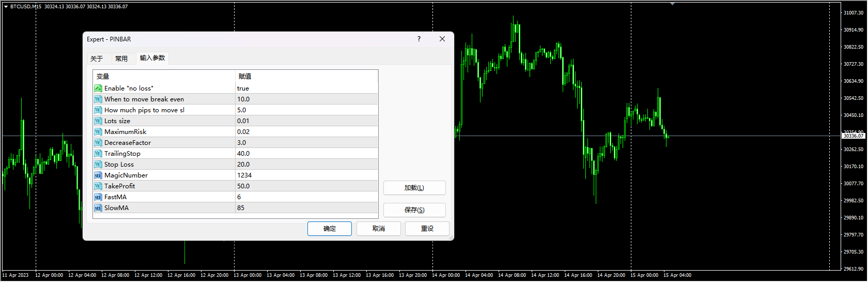This screenshot has width=868, height=282.
Task: Click the FastMA integer type icon
Action: coord(98,197)
